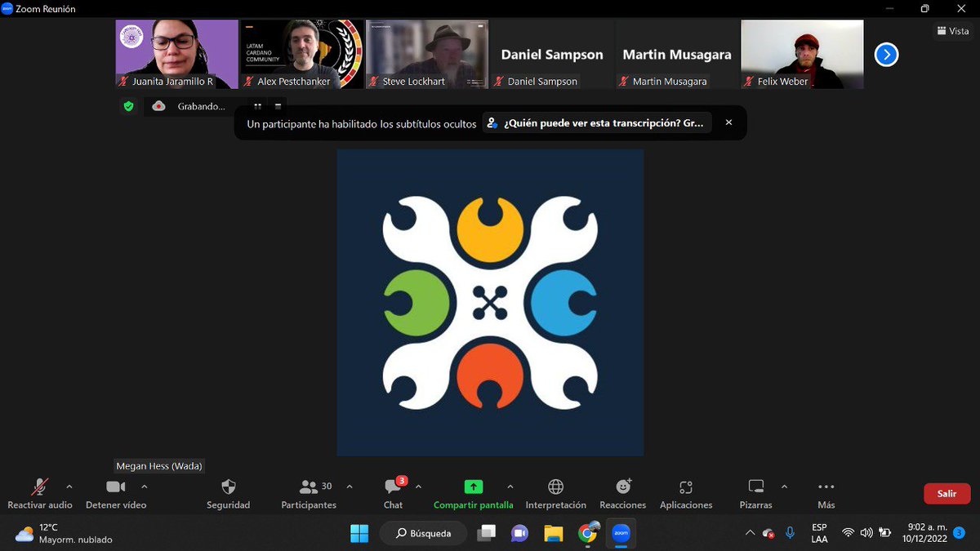The height and width of the screenshot is (551, 980).
Task: Click the shared wrench logo image
Action: [x=490, y=302]
